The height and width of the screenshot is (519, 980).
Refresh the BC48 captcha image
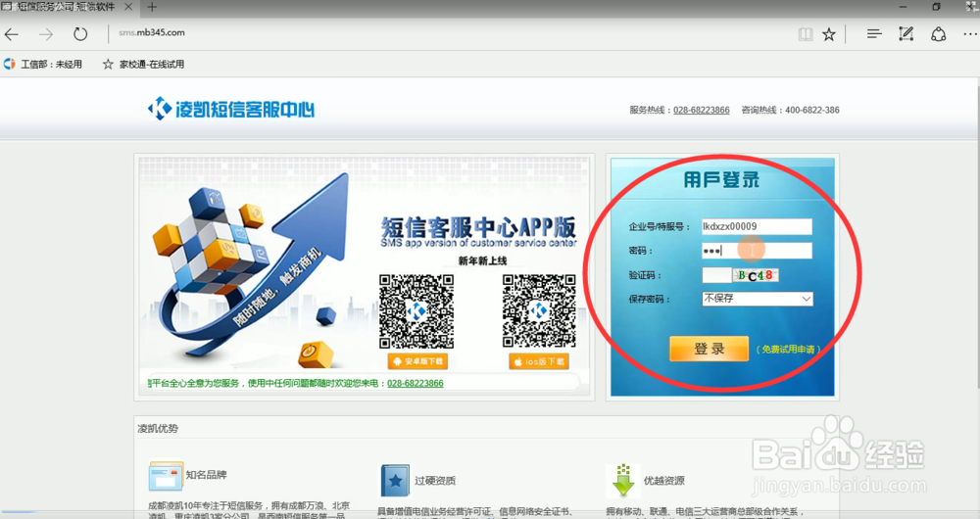pyautogui.click(x=756, y=275)
